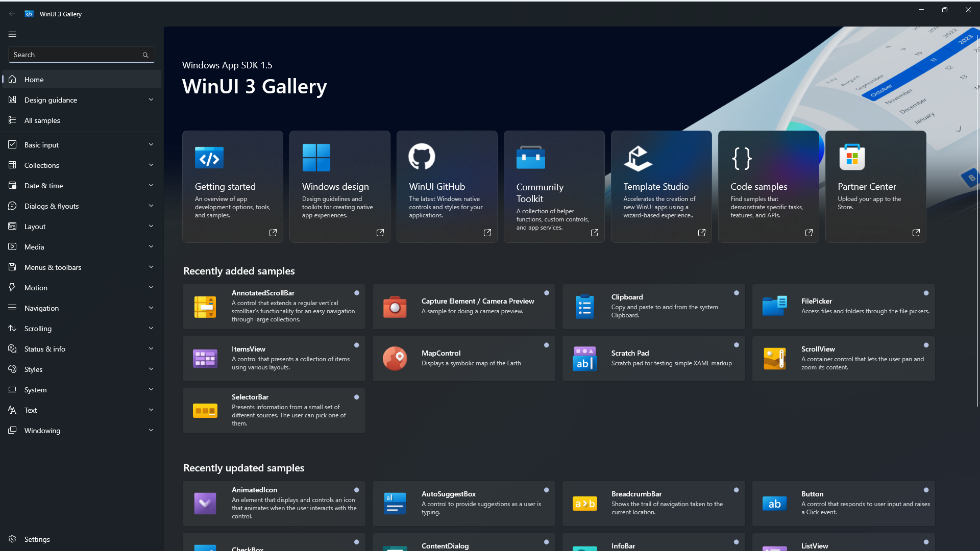Click the Code samples curly braces icon
Screen dimensions: 980x551
click(742, 158)
